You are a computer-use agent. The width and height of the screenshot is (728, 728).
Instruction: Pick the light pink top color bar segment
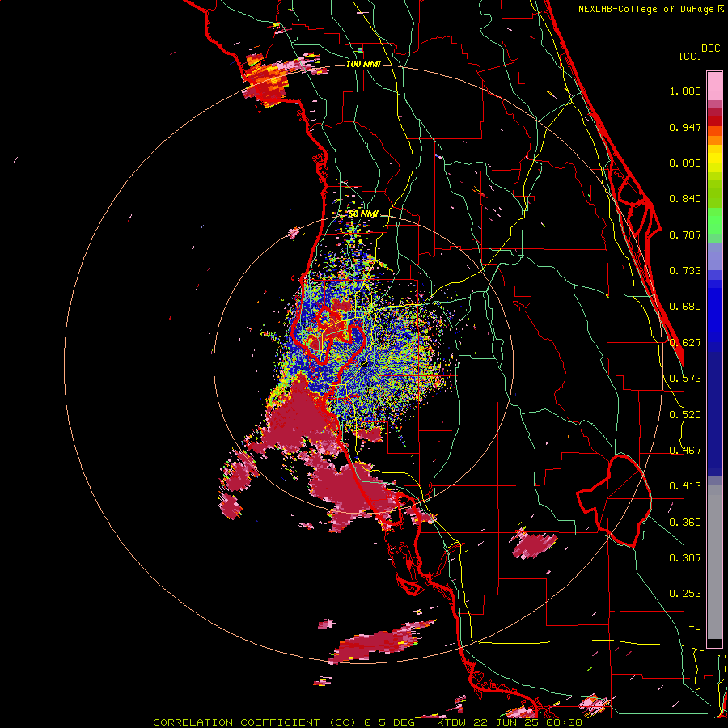(714, 86)
